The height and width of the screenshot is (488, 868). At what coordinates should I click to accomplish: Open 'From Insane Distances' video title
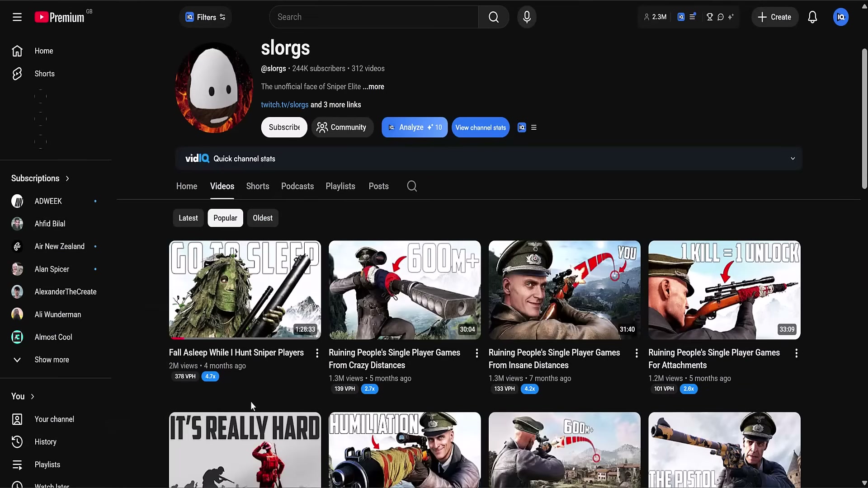click(x=554, y=359)
